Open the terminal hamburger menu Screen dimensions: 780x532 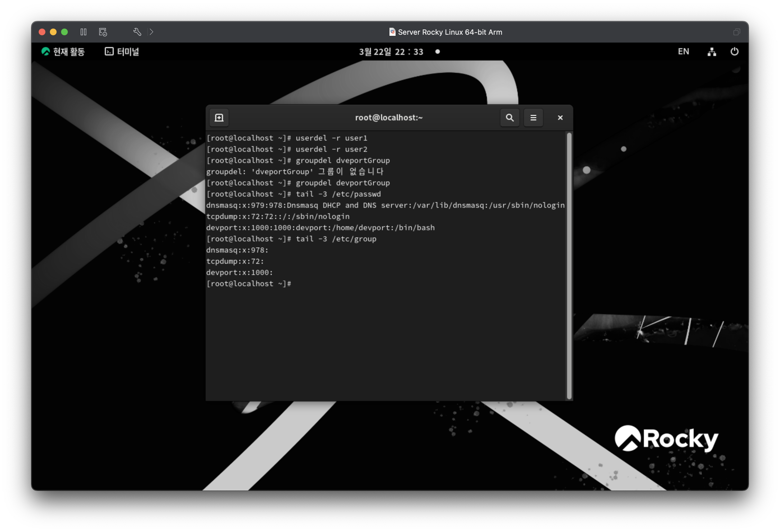pyautogui.click(x=533, y=118)
